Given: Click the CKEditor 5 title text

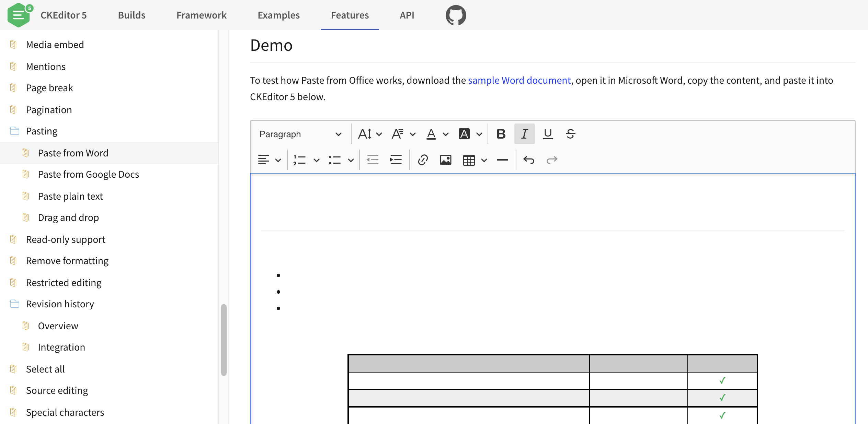Looking at the screenshot, I should (64, 15).
